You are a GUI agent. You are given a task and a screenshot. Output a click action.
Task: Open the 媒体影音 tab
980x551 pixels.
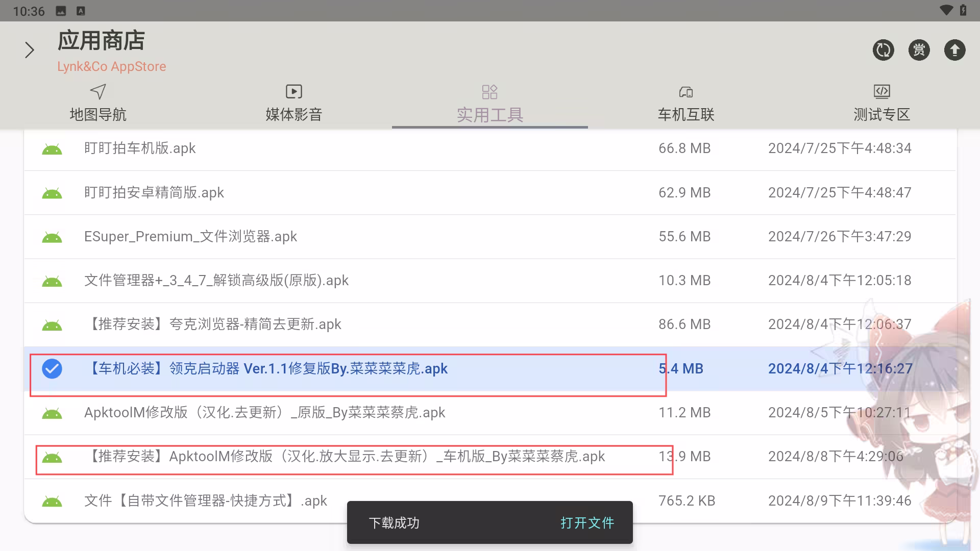[293, 104]
